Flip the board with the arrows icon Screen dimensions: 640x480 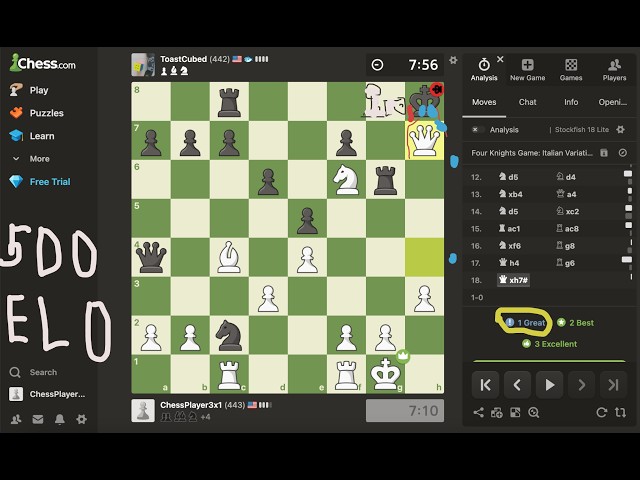pos(620,412)
